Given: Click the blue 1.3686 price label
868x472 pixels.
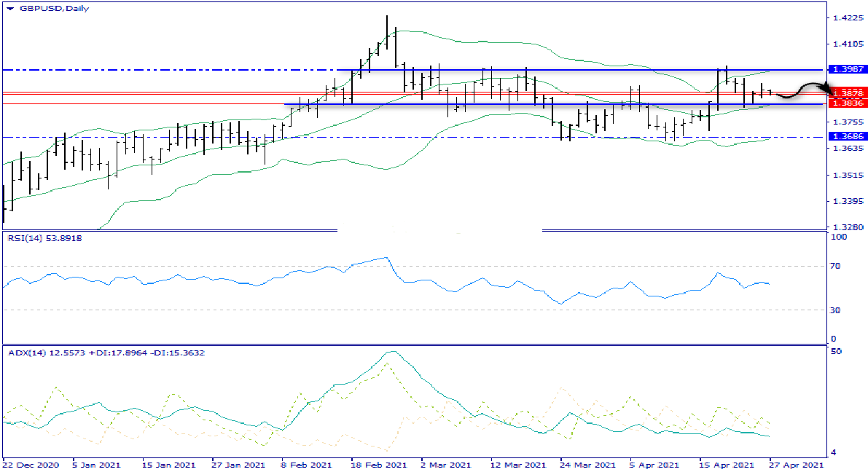Looking at the screenshot, I should pos(848,137).
